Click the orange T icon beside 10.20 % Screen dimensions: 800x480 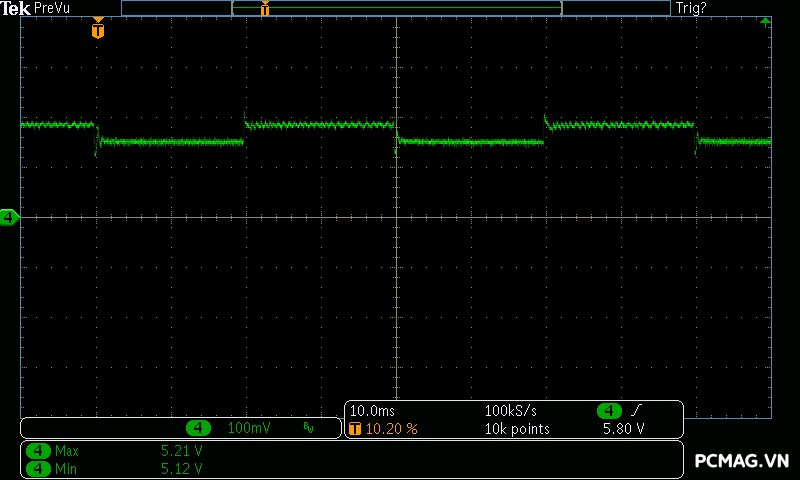[x=354, y=429]
